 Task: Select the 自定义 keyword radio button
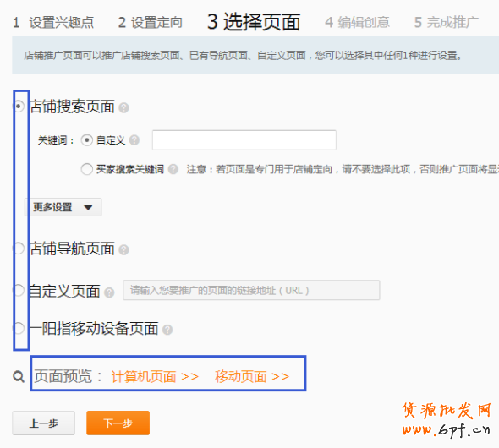coord(87,140)
